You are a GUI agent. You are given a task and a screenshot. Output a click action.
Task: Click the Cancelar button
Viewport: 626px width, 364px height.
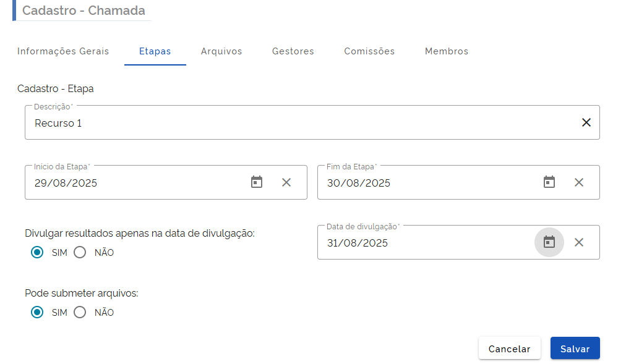tap(509, 348)
